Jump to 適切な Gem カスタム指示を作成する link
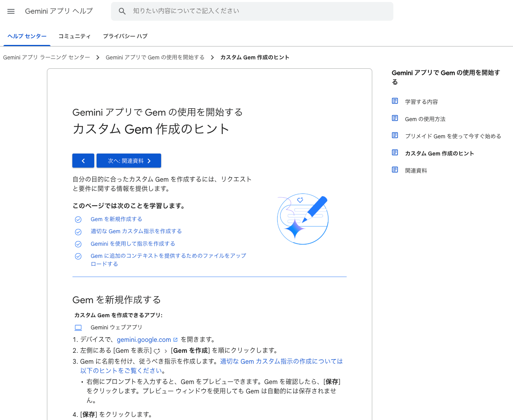The height and width of the screenshot is (420, 513). [136, 231]
